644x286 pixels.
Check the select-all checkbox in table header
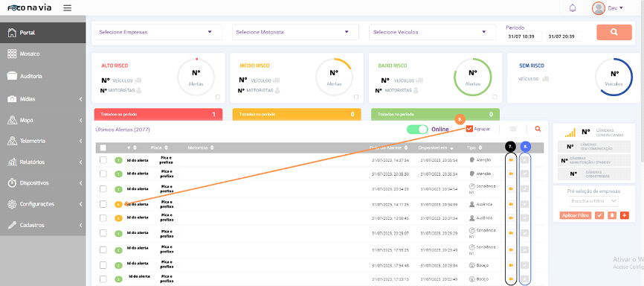[103, 147]
